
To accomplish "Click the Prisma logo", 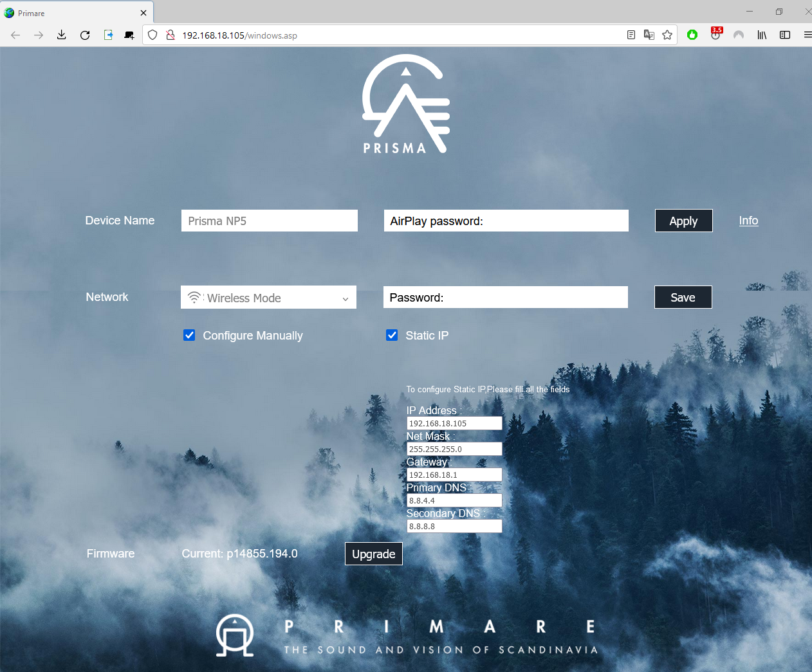I will point(405,104).
